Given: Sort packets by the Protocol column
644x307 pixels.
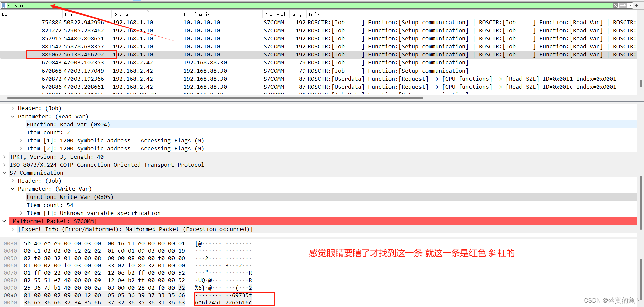Looking at the screenshot, I should [275, 14].
